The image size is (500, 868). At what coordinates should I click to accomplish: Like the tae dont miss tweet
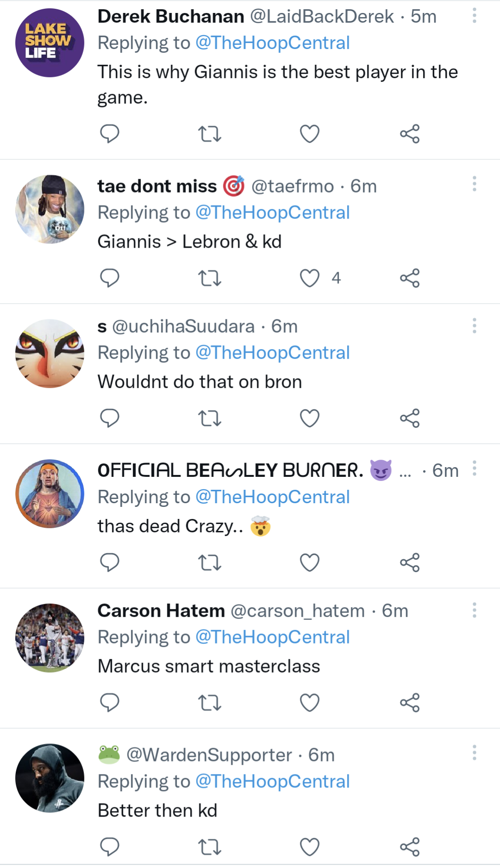[310, 278]
